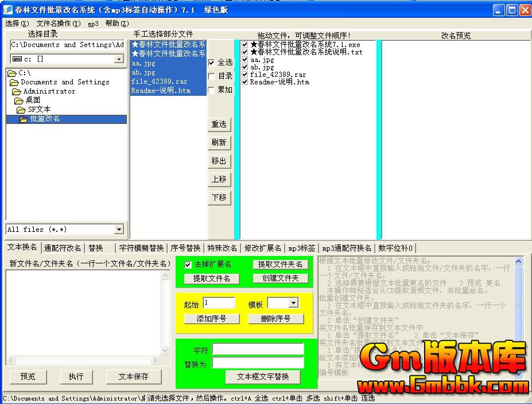Screen dimensions: 532x404
Task: Click the SF文本 folder icon
Action: (21, 110)
